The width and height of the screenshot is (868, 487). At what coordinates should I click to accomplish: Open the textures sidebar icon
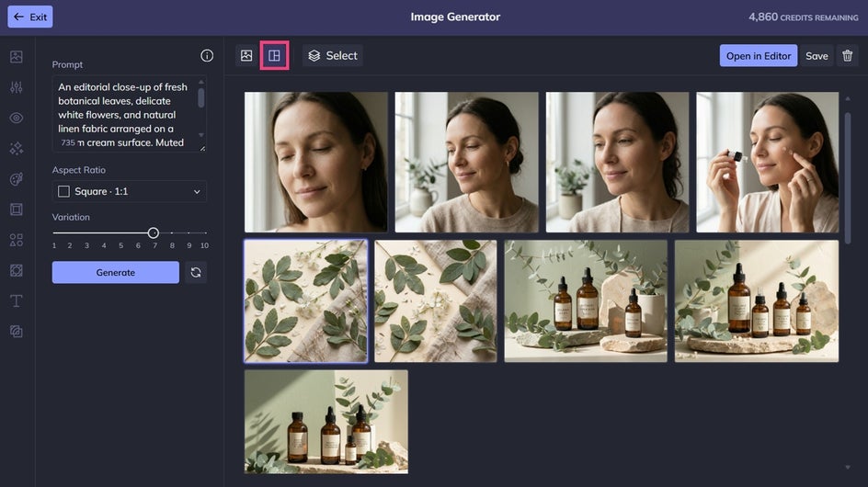tap(17, 270)
